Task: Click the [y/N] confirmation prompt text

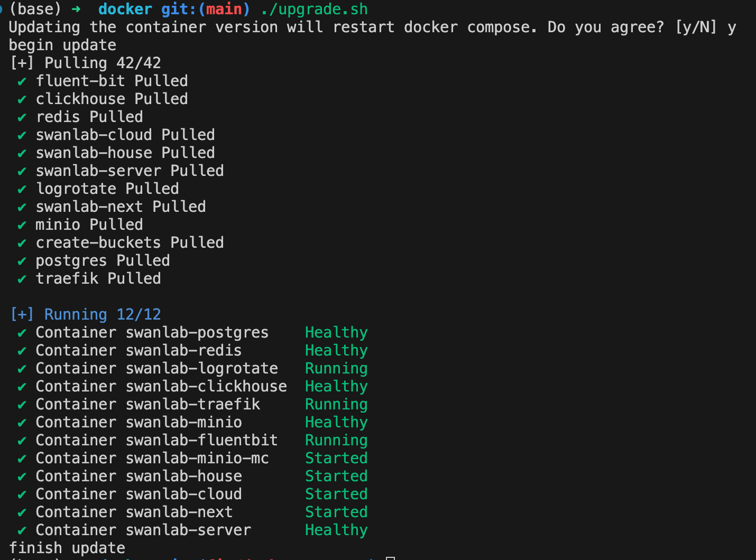Action: click(696, 27)
